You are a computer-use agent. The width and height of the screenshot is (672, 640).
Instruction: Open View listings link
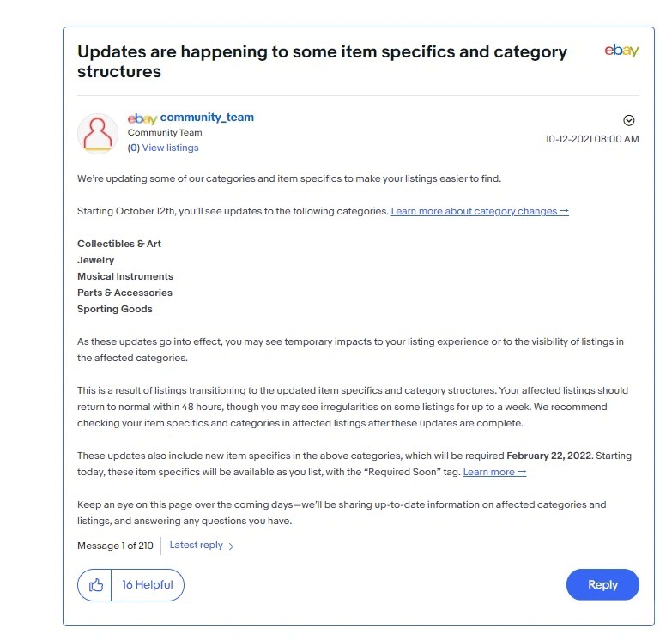(170, 148)
